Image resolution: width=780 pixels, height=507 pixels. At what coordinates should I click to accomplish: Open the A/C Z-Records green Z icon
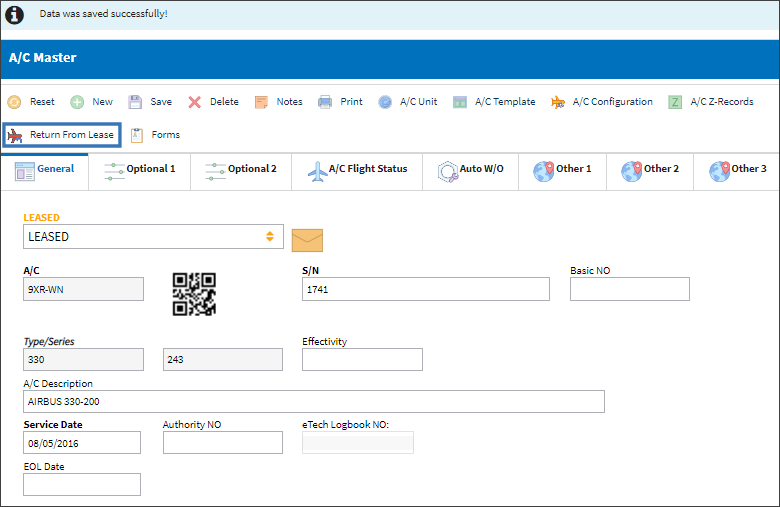pyautogui.click(x=675, y=102)
